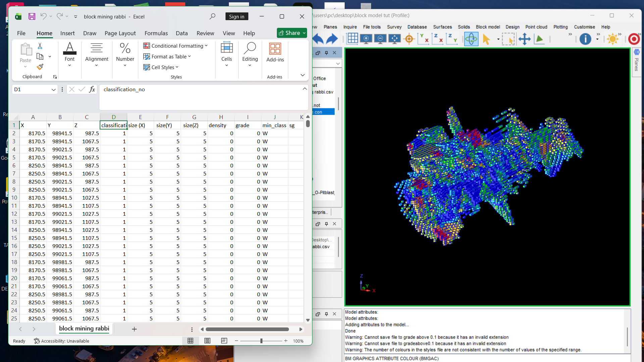644x362 pixels.
Task: Expand the Name Box dropdown arrow
Action: pos(53,90)
